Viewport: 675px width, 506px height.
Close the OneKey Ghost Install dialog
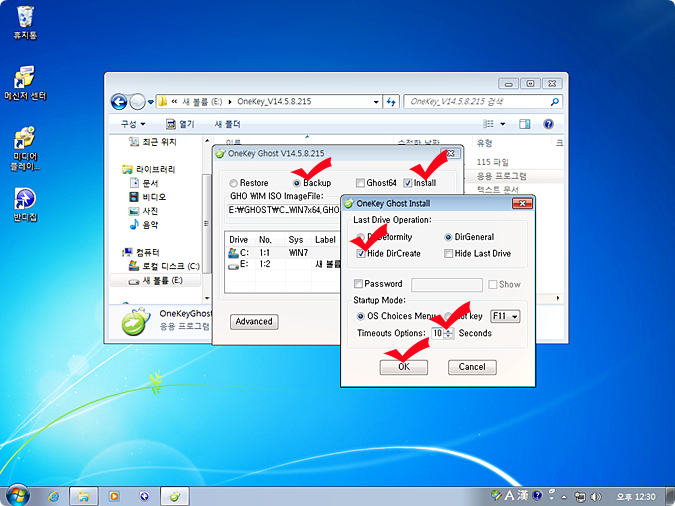(522, 203)
